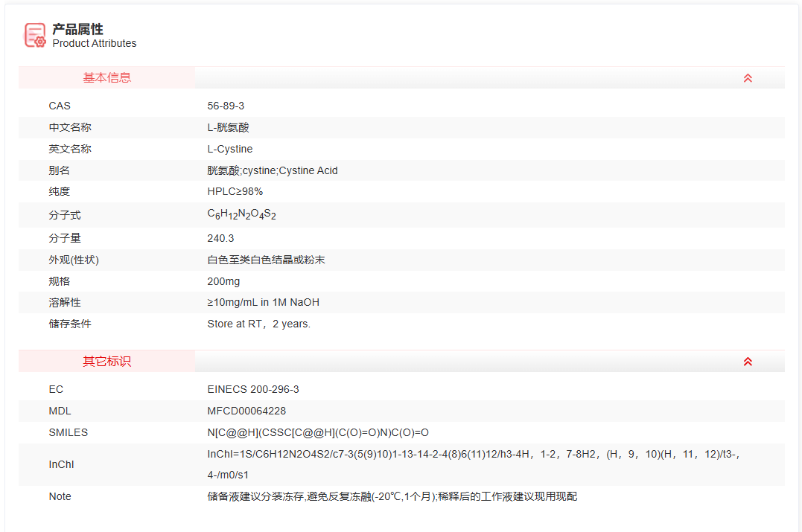Click the 中文名称 value L-胱氨酸
Screen dimensions: 802x532
(228, 127)
